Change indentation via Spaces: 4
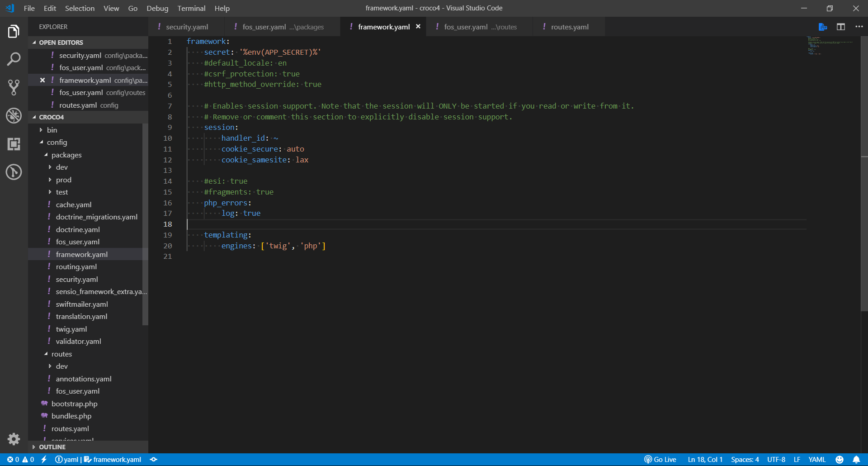 point(745,460)
